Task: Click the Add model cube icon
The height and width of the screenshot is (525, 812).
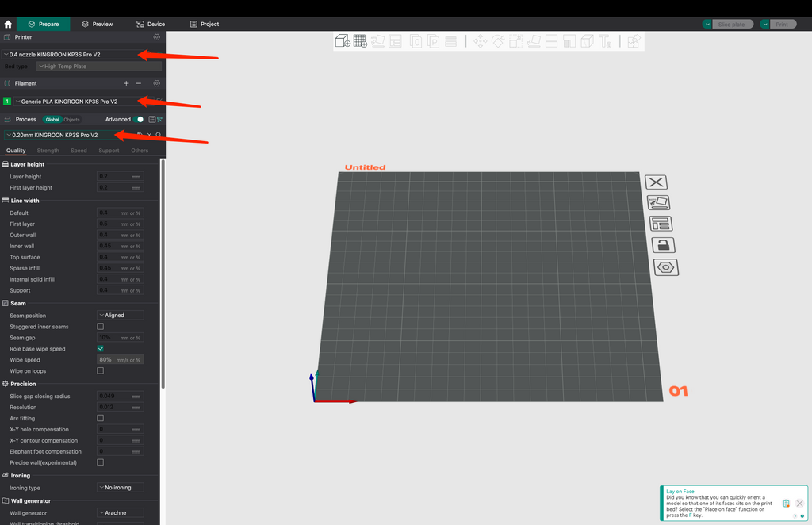Action: pyautogui.click(x=343, y=41)
